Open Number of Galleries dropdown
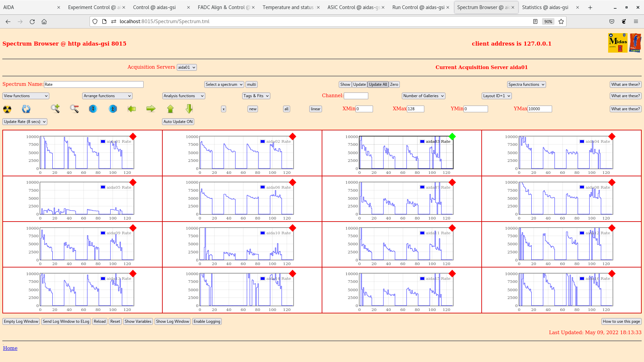This screenshot has width=644, height=362. tap(424, 96)
